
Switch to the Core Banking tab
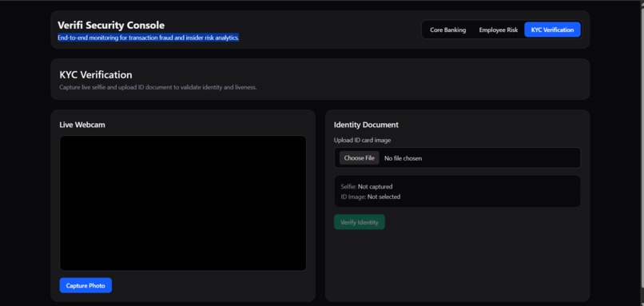[447, 30]
